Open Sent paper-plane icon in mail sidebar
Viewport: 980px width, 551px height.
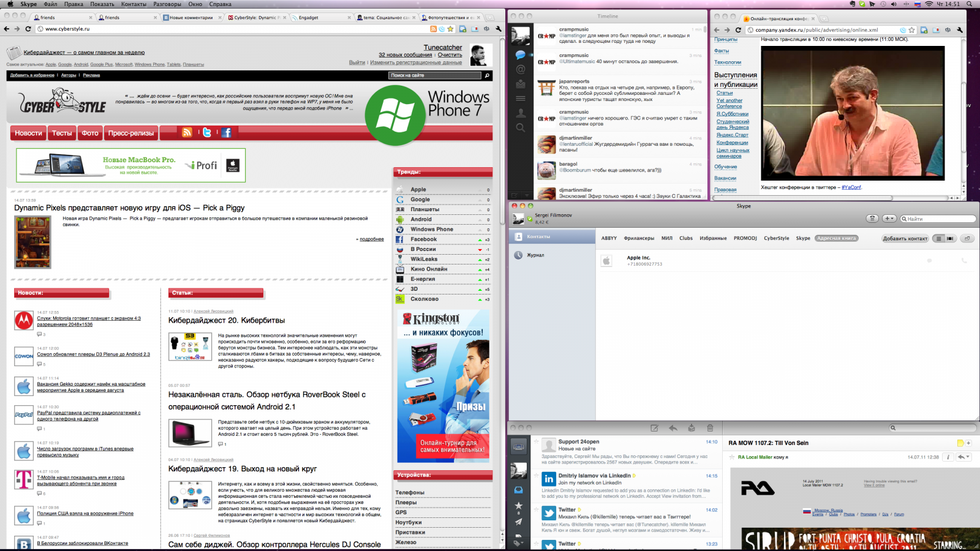[518, 522]
